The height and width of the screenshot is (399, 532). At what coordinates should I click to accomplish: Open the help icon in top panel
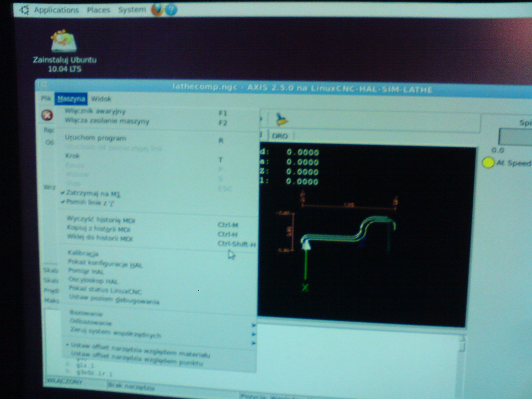coord(171,10)
